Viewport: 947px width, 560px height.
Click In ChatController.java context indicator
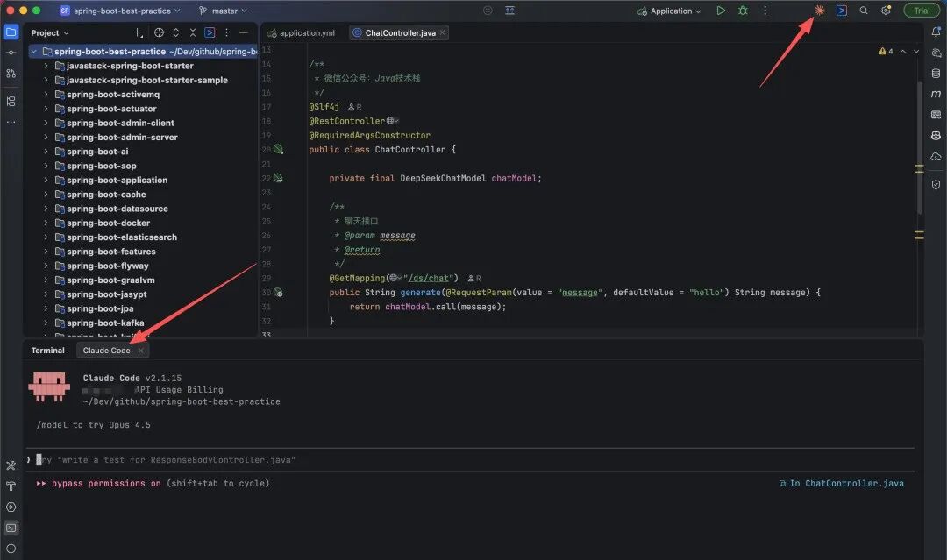point(841,484)
